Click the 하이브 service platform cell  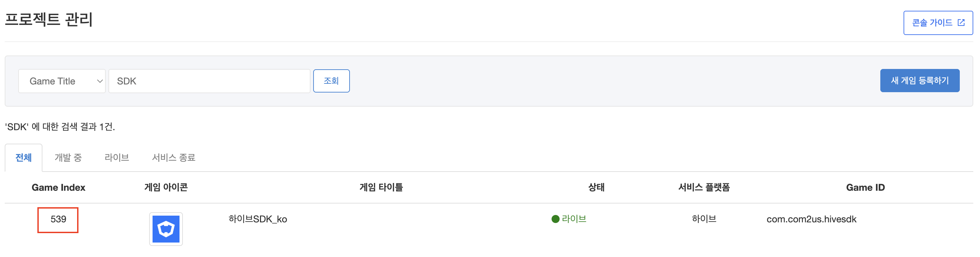click(704, 219)
